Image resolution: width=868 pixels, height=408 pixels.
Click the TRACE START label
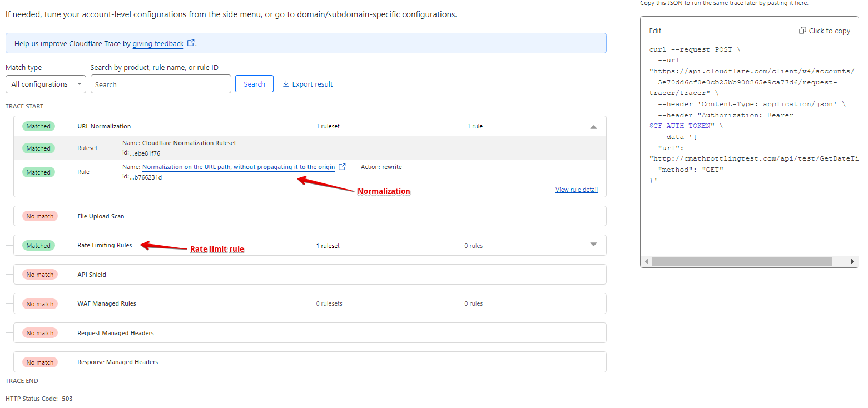tap(24, 106)
